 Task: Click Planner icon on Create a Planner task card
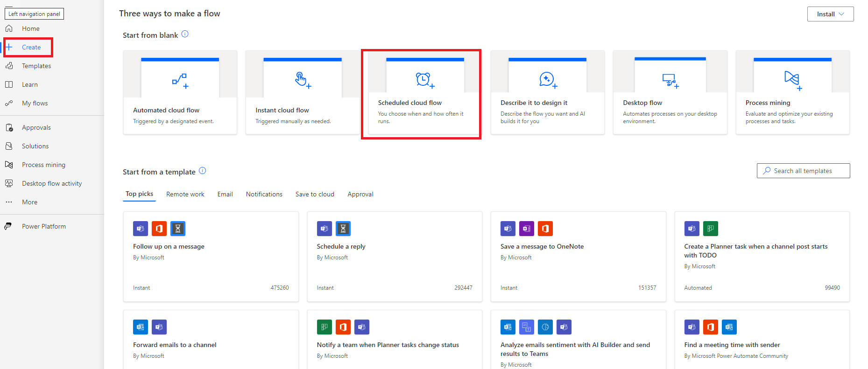click(x=711, y=229)
